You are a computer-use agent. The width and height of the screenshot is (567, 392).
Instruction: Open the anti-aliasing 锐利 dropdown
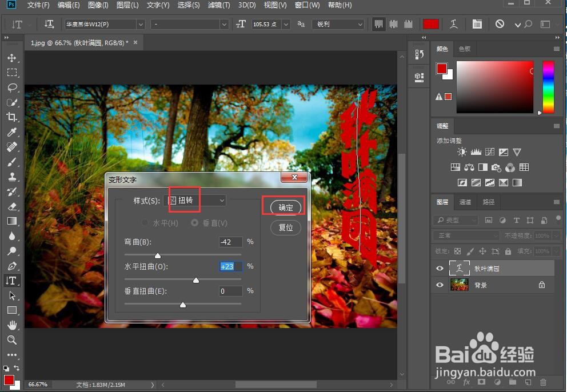tap(338, 24)
